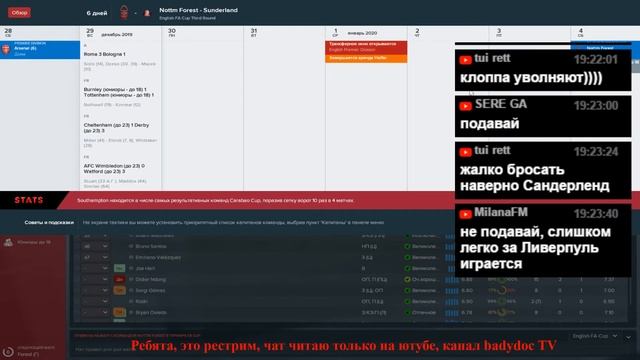This screenshot has height=360, width=640.
Task: Click Didier Ndong's morale indicator icon
Action: point(407,280)
